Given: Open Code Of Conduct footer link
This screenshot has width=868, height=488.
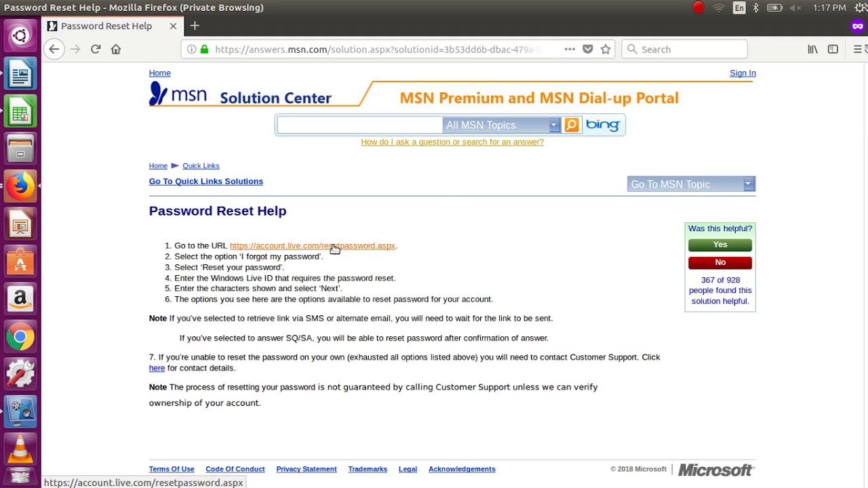Looking at the screenshot, I should 235,469.
